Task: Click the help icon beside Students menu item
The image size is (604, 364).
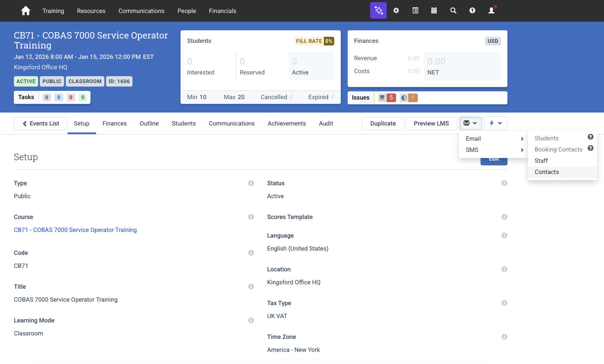Action: pyautogui.click(x=590, y=137)
